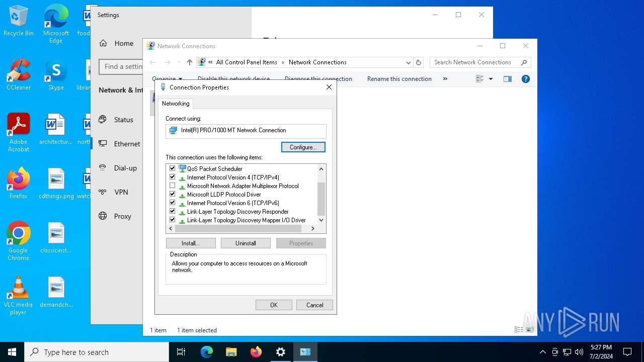Open Firefox from the taskbar

tap(256, 352)
